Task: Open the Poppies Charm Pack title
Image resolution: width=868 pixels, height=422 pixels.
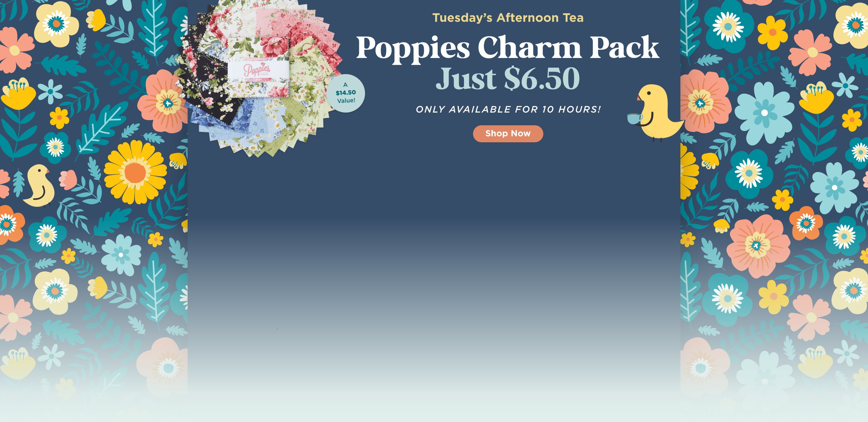Action: tap(507, 48)
